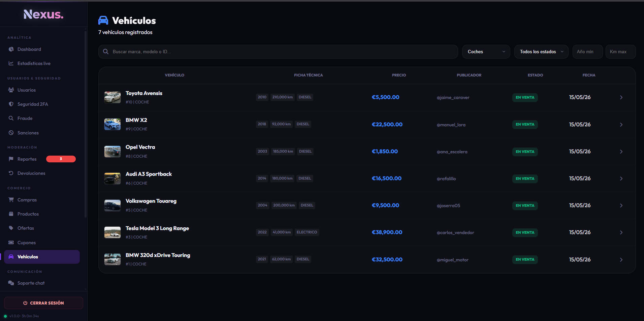Click the Toyota Avensis thumbnail image
Image resolution: width=644 pixels, height=321 pixels.
click(112, 97)
